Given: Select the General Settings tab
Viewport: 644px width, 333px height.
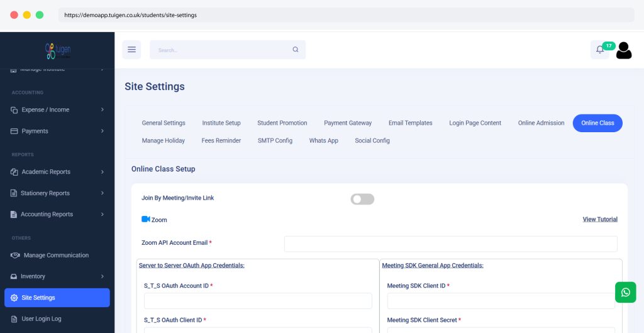Looking at the screenshot, I should pos(164,123).
